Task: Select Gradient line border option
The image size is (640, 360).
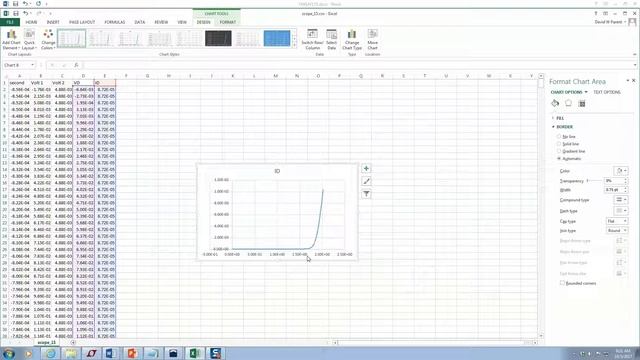Action: [559, 151]
